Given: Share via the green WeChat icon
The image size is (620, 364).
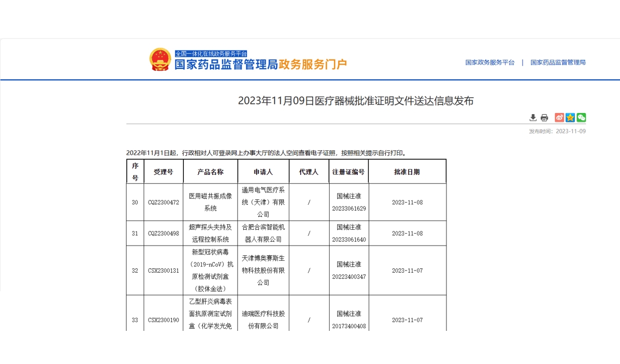Looking at the screenshot, I should 581,118.
